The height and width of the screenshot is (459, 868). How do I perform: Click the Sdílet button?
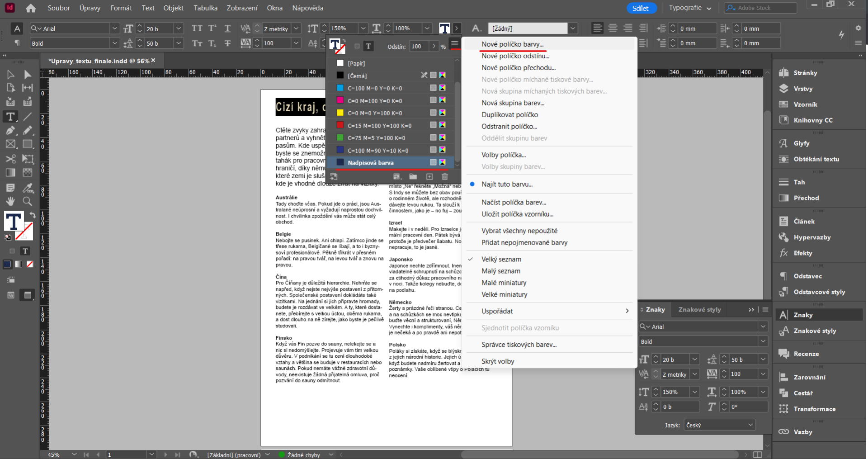[x=642, y=8]
